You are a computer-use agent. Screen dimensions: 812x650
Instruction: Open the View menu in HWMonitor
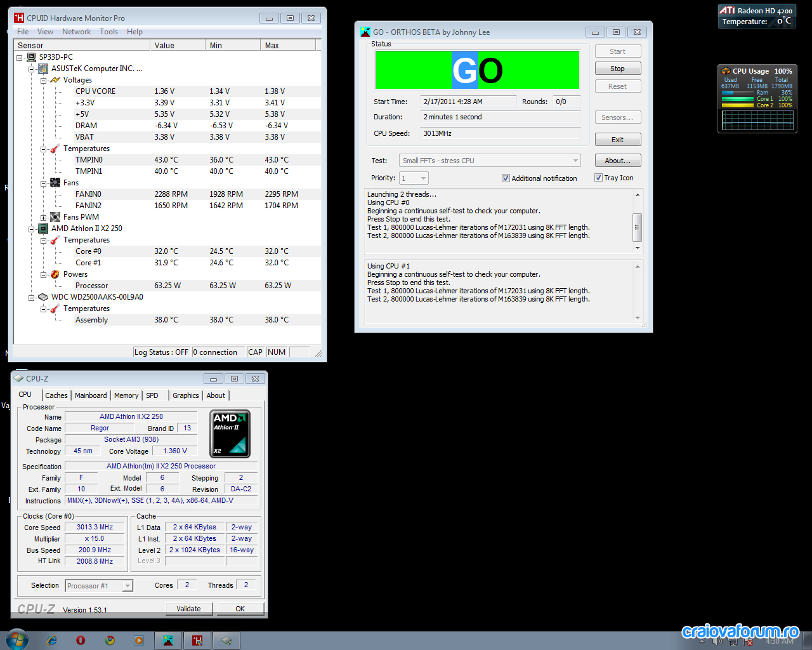(x=45, y=32)
